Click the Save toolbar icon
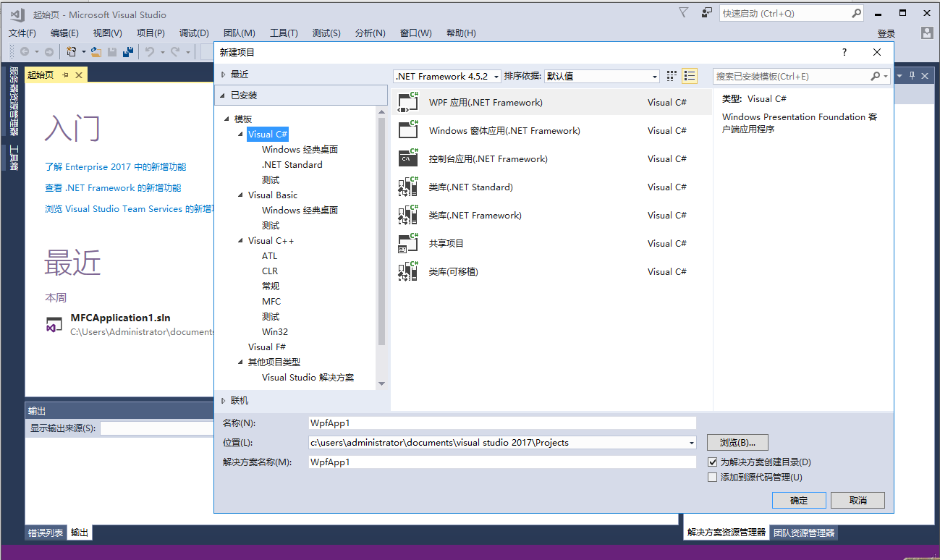 (x=112, y=51)
